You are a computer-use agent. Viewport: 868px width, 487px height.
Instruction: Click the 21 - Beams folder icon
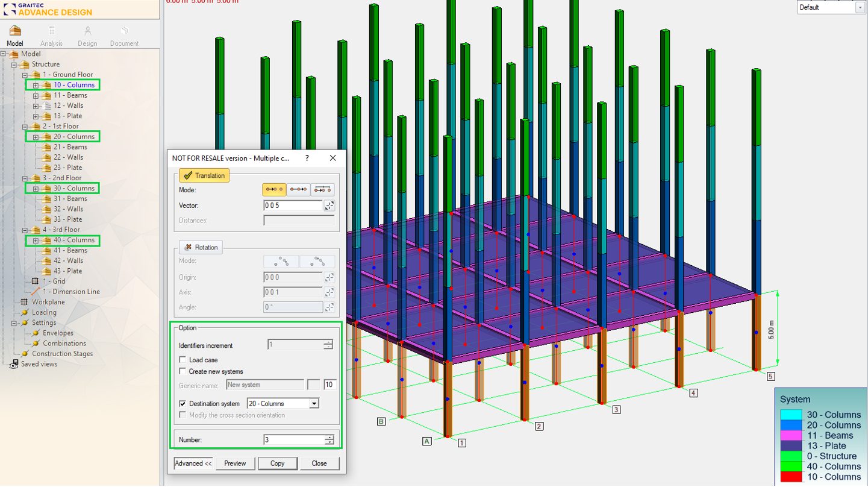(x=46, y=147)
